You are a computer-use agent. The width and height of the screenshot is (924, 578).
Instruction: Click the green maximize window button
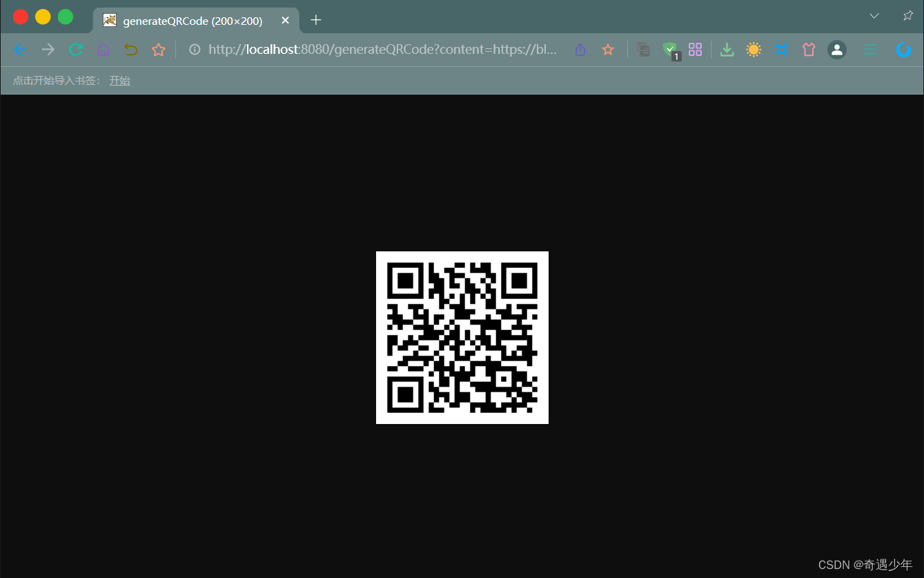click(x=66, y=17)
